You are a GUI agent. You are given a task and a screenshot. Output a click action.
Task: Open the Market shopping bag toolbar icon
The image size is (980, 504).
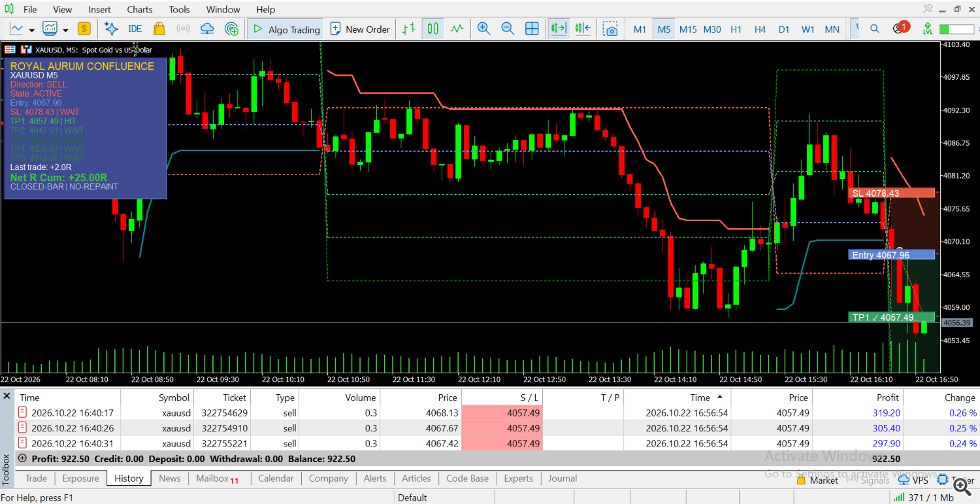click(x=159, y=29)
